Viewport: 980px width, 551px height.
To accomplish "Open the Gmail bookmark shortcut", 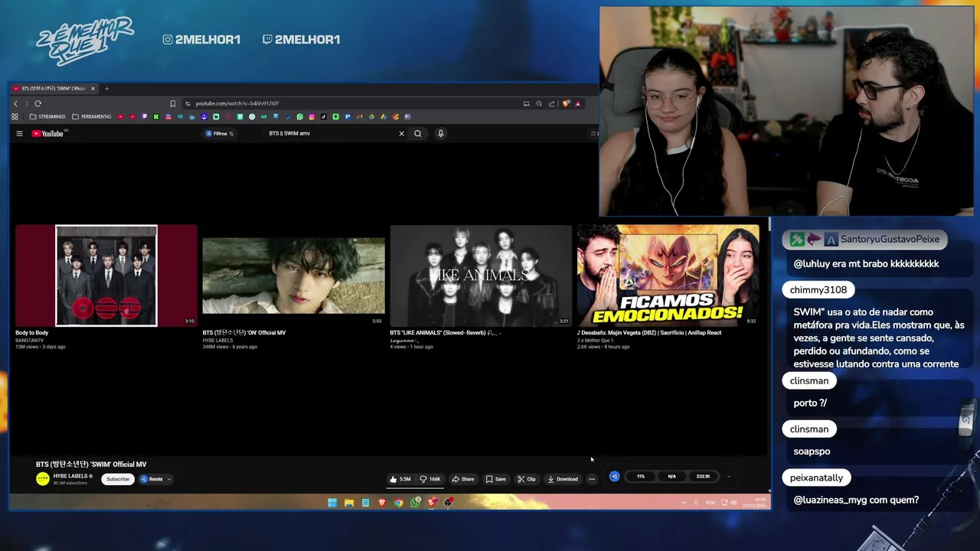I will tap(359, 116).
